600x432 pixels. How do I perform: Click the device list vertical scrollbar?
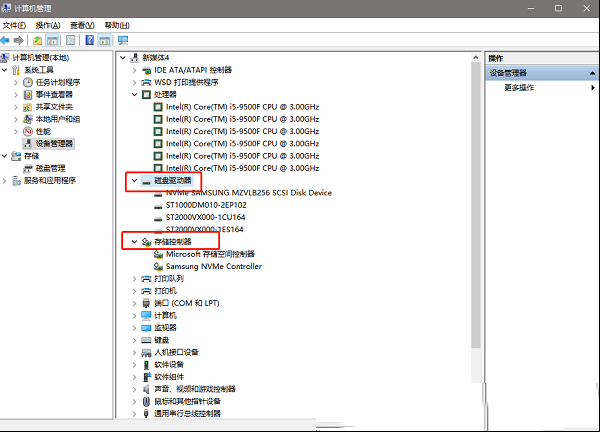coord(475,200)
